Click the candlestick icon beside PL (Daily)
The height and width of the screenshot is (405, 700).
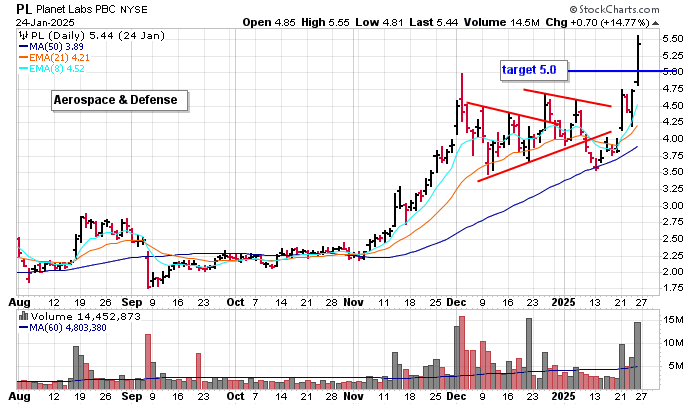(22, 33)
